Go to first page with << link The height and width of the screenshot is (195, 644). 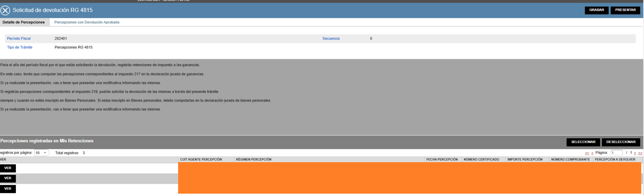pyautogui.click(x=587, y=153)
